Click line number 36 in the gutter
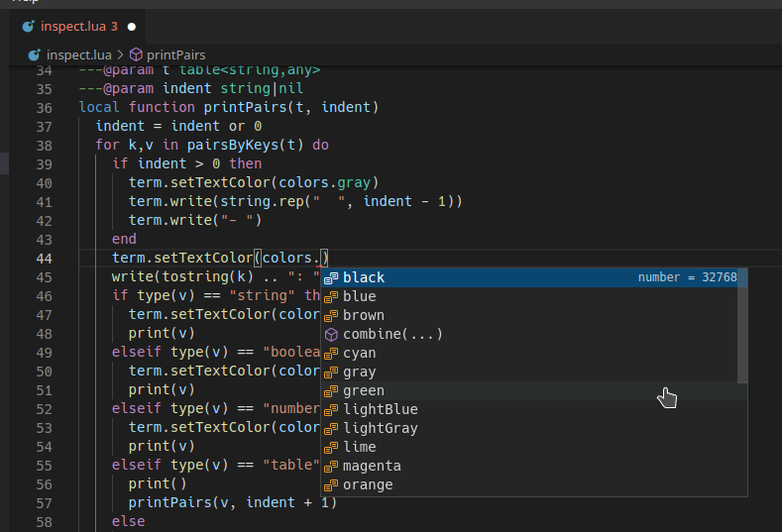 click(44, 108)
